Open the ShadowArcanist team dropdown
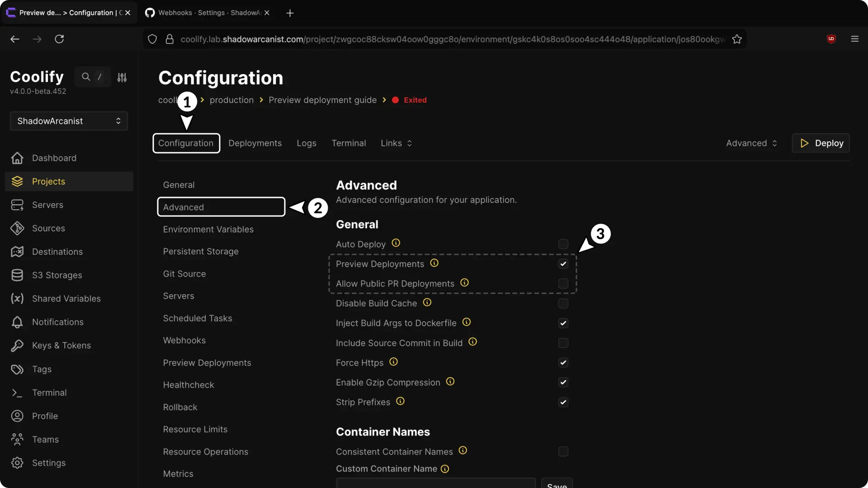 tap(69, 121)
